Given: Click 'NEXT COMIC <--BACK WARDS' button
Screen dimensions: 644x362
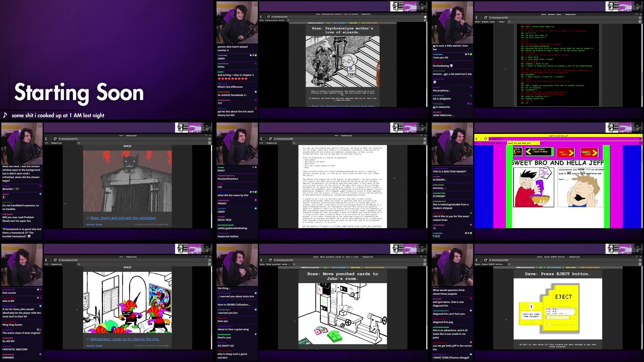Looking at the screenshot, I should pos(539,152).
